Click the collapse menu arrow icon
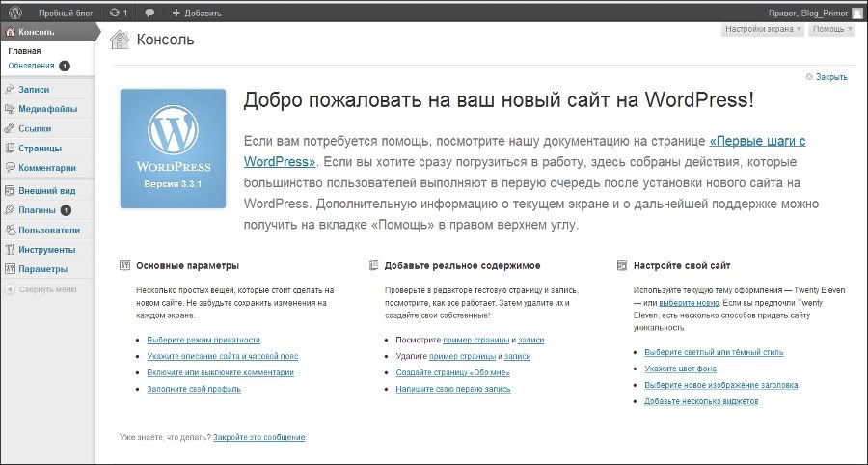Image resolution: width=868 pixels, height=465 pixels. (x=10, y=289)
